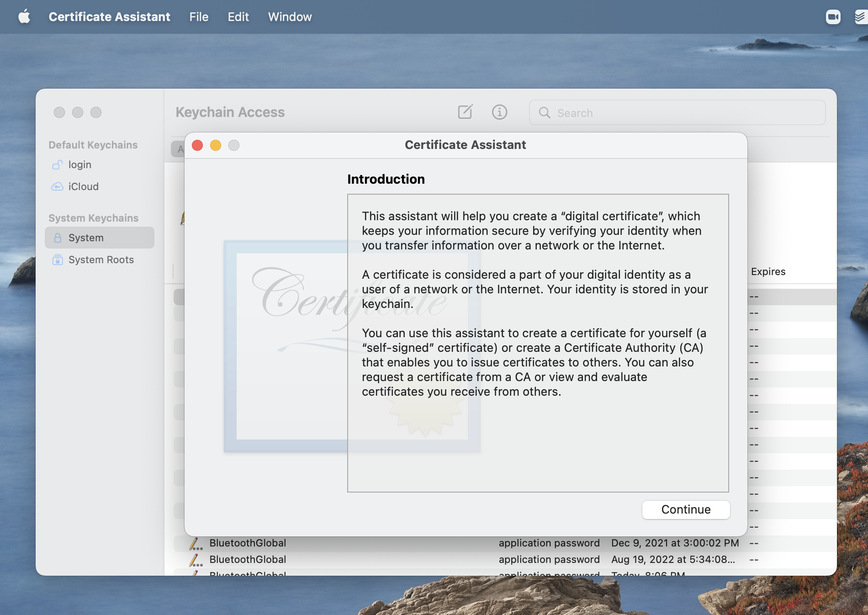Click pencil icon of Dec 9 BluetoothGlobal row
Viewport: 868px width, 615px height.
[x=196, y=543]
